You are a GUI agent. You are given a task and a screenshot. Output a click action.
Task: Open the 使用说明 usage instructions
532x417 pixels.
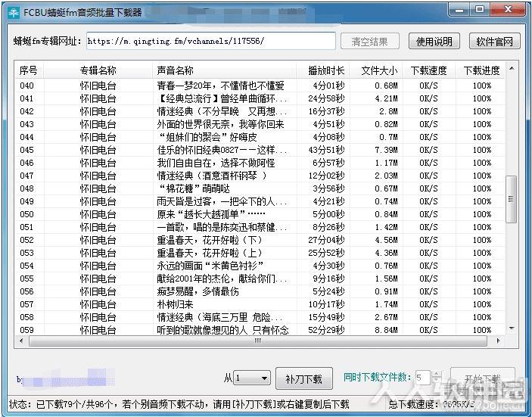tap(434, 42)
